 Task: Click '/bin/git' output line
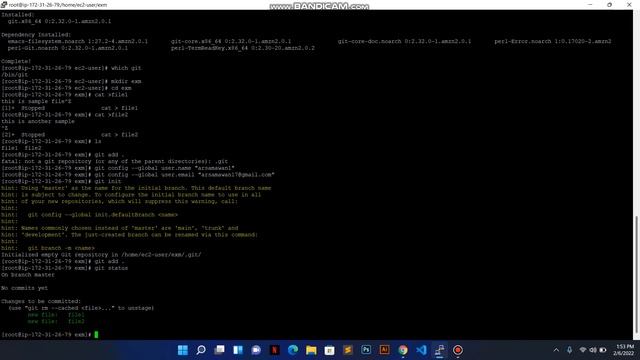[15, 75]
